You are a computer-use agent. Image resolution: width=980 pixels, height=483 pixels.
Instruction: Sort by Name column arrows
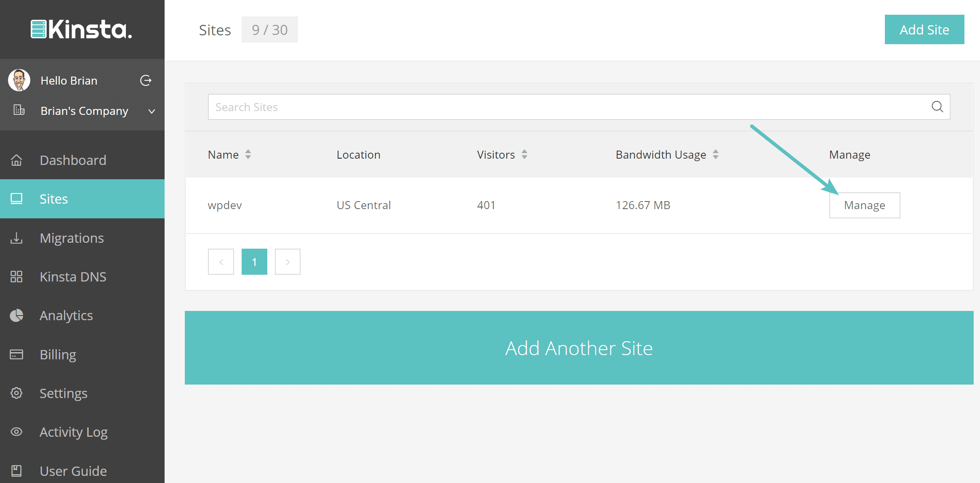point(248,154)
